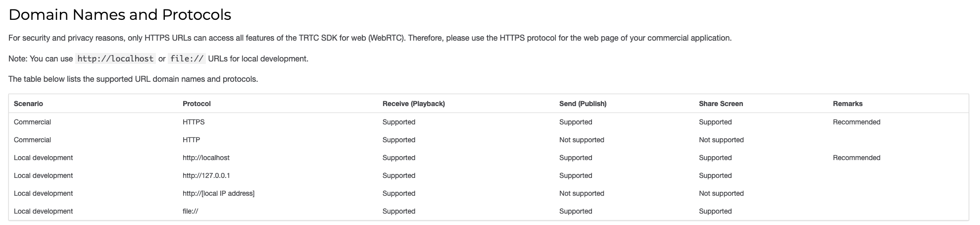
Task: Click the "http://[local IP address]" table cell
Action: (x=218, y=193)
